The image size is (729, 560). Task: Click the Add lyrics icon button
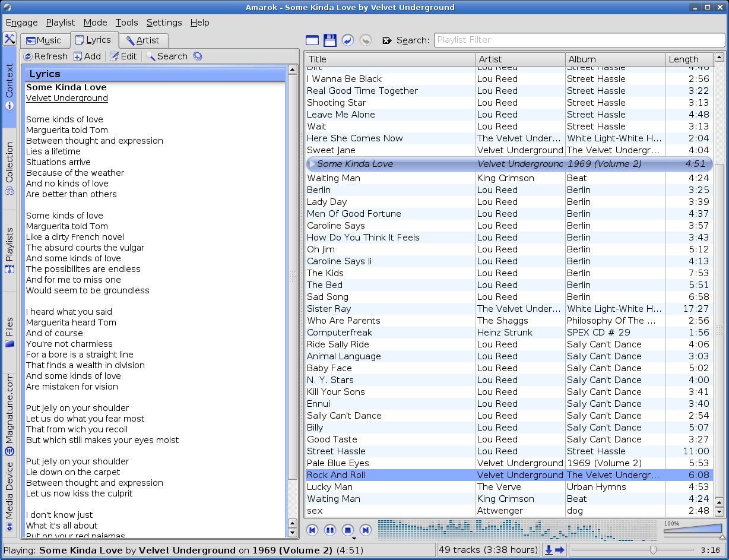coord(87,56)
